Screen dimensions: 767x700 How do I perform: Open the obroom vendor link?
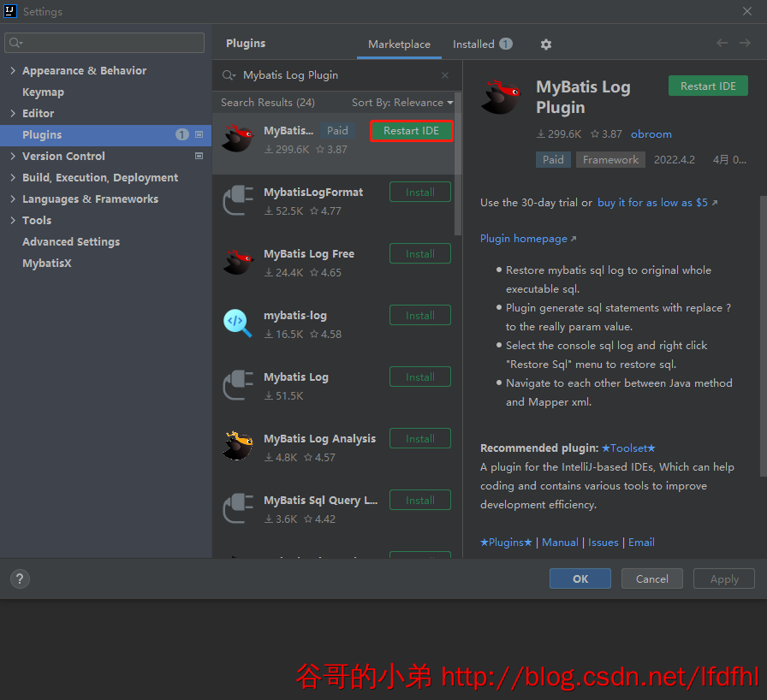pos(651,134)
